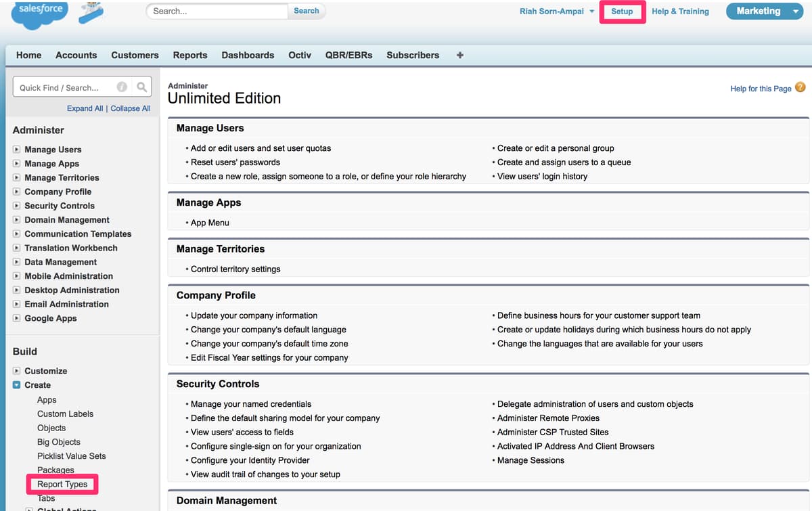The width and height of the screenshot is (812, 511).
Task: Click the collapse arrow icon beside Create
Action: (x=16, y=385)
